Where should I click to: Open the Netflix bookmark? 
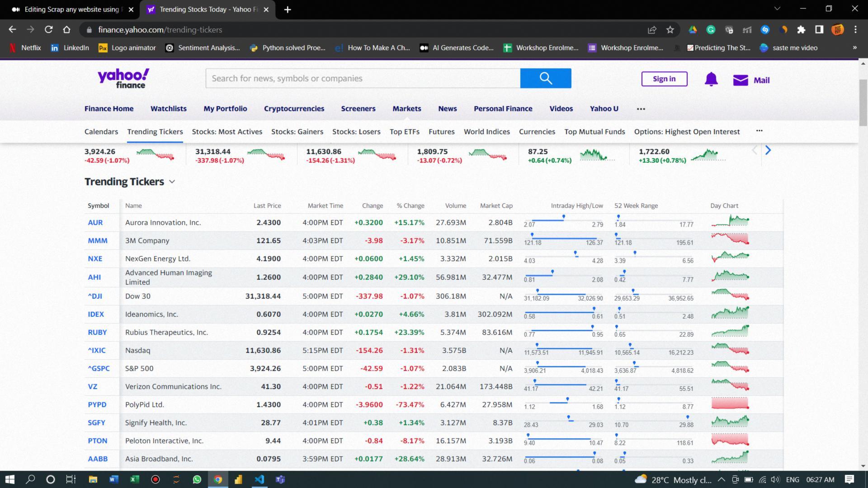pos(25,47)
